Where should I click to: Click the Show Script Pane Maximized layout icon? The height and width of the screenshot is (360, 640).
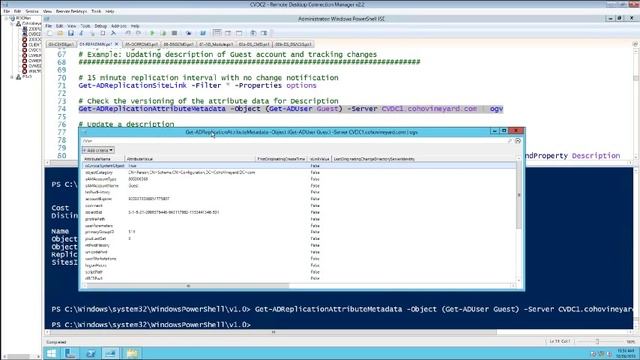(239, 33)
